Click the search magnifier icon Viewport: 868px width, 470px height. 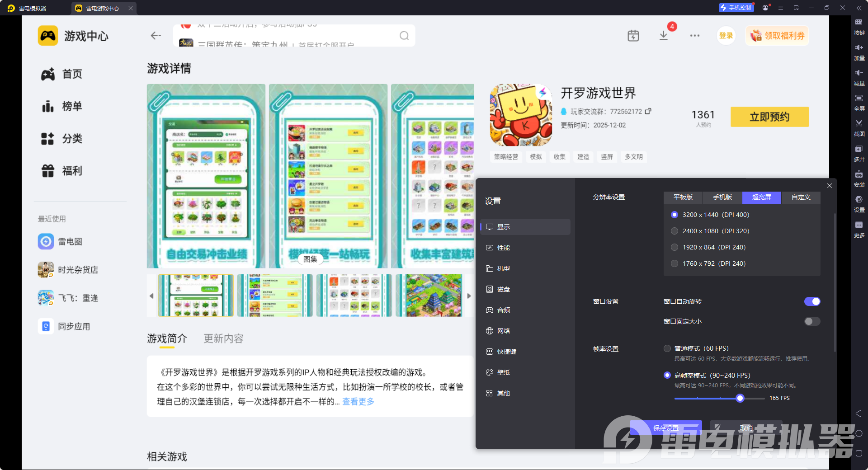[x=404, y=36]
